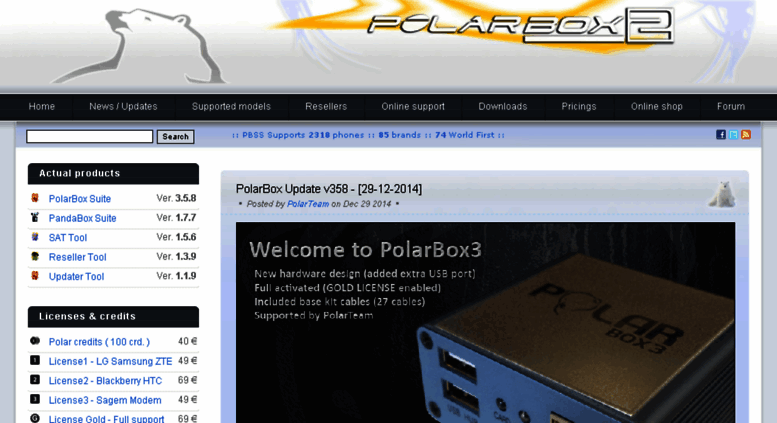Screen dimensions: 777x423
Task: Open the Reseller Tool link
Action: (x=77, y=257)
